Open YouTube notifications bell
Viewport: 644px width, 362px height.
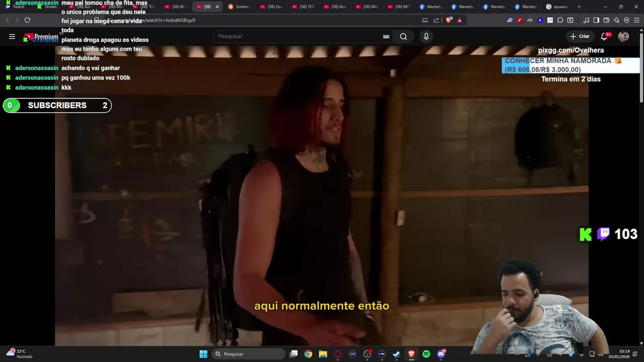tap(604, 36)
